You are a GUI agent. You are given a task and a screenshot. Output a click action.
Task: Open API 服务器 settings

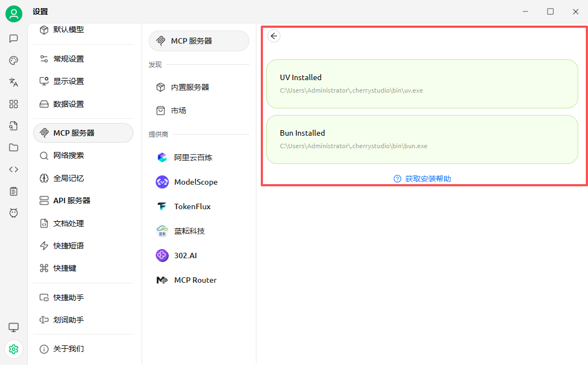71,200
